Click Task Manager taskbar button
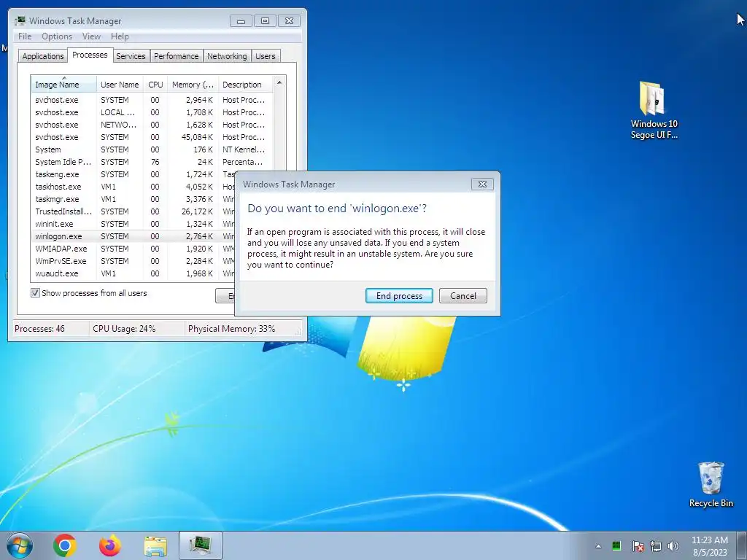747x560 pixels. coord(201,545)
